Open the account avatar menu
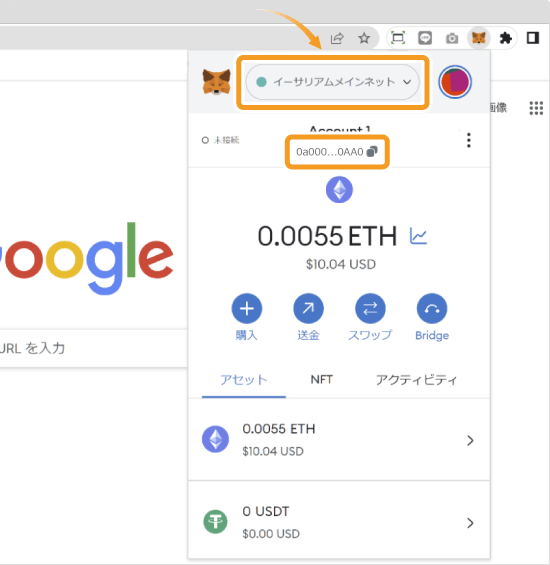550x565 pixels. click(455, 82)
